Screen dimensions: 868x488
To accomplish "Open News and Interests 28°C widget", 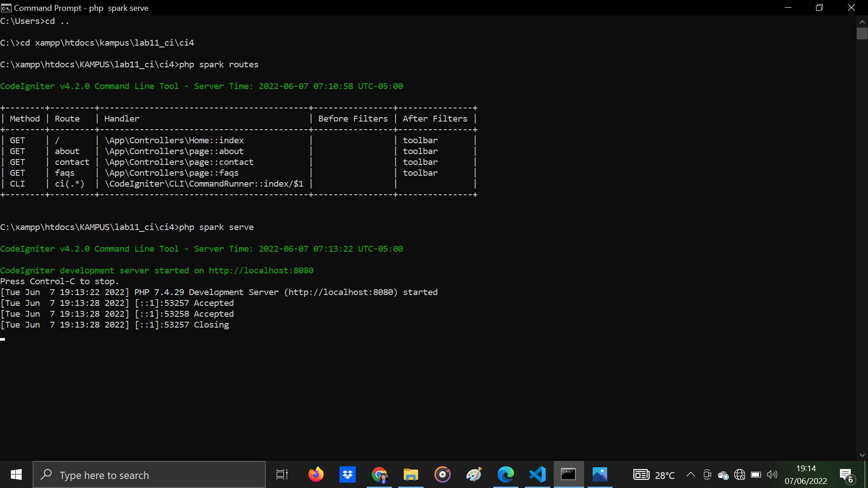I will 654,474.
